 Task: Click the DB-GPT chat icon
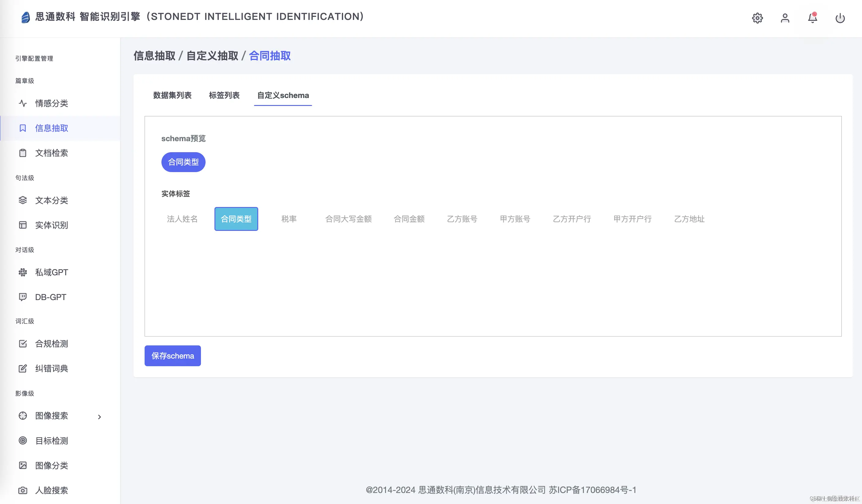pyautogui.click(x=23, y=297)
